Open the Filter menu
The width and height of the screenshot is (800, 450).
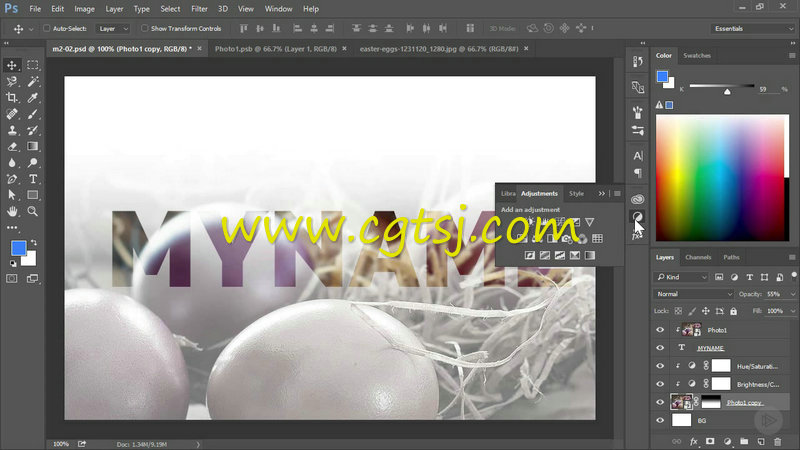pos(199,9)
